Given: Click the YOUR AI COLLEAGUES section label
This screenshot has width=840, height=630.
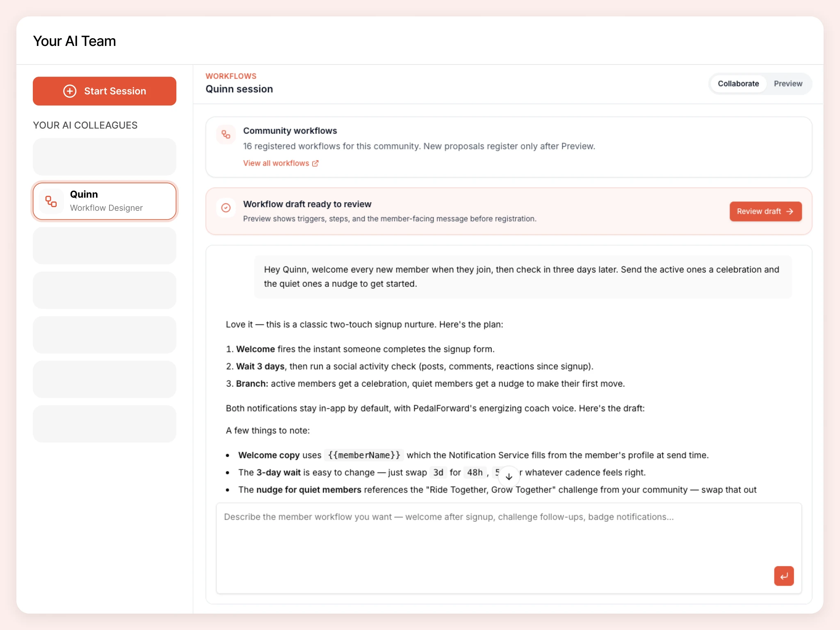Looking at the screenshot, I should point(85,125).
